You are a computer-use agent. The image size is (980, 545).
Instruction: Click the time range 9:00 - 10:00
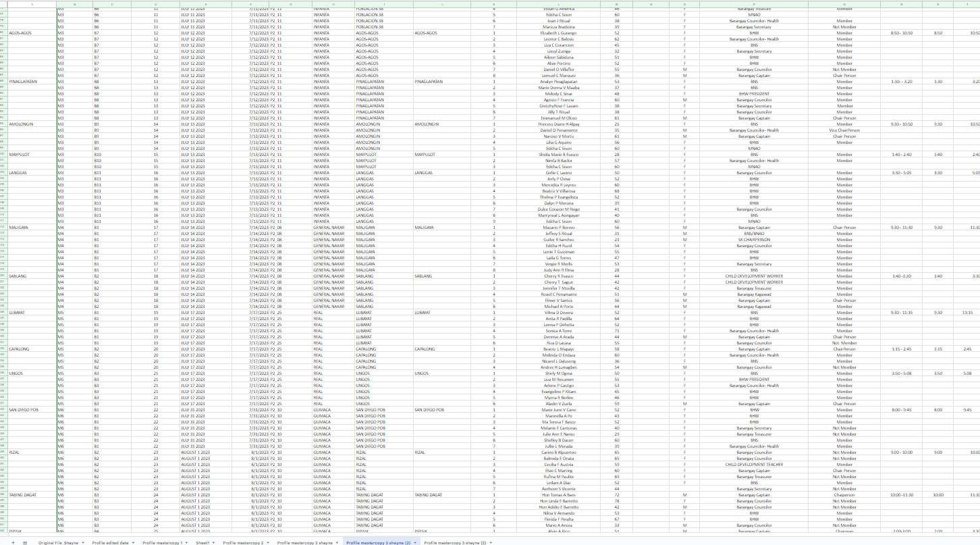pyautogui.click(x=902, y=452)
